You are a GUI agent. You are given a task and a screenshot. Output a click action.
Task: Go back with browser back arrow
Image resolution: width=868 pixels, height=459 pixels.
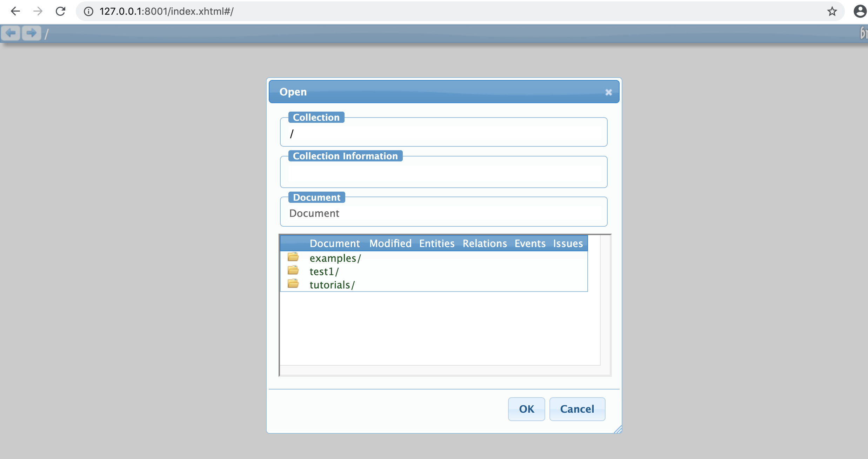[x=15, y=11]
